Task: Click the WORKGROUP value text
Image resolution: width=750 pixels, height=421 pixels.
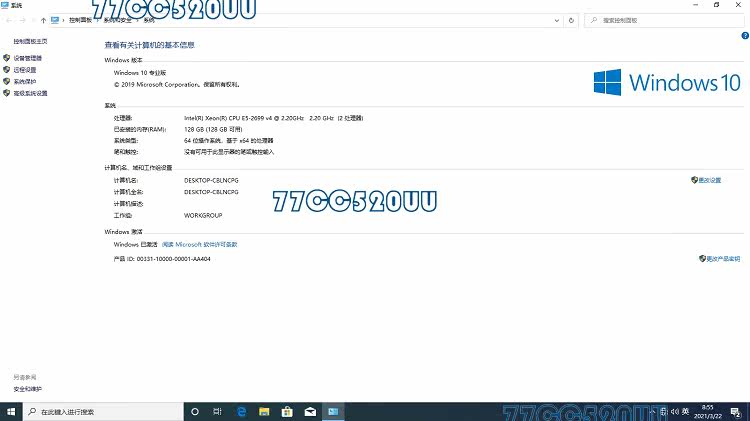Action: click(203, 216)
